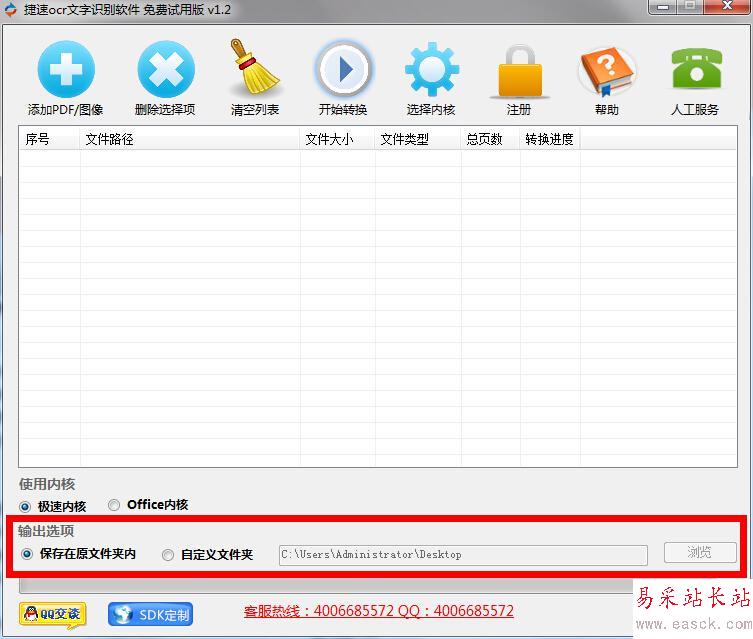Image resolution: width=753 pixels, height=639 pixels.
Task: Click the 序号 column header
Action: click(49, 139)
